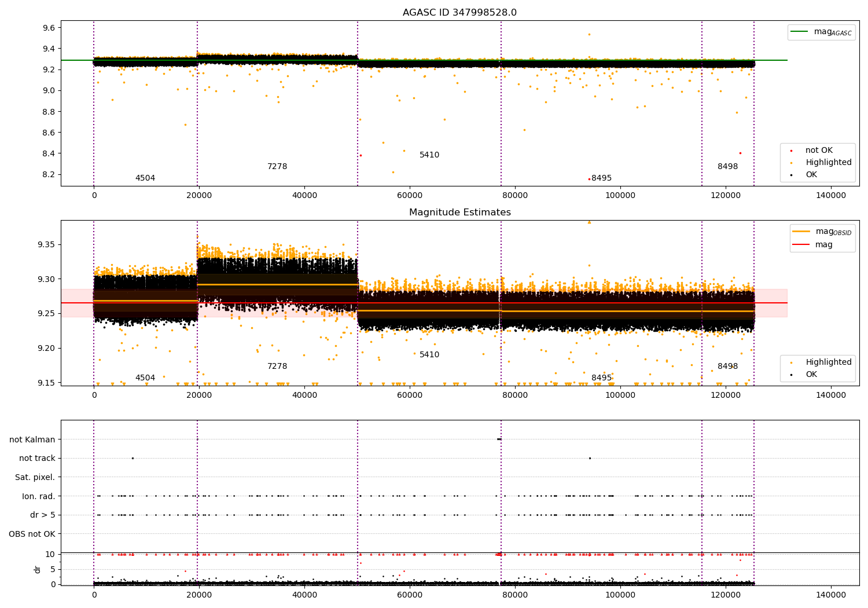Click the 140000 x-tick of the top plot
Image resolution: width=868 pixels, height=608 pixels.
click(x=831, y=196)
